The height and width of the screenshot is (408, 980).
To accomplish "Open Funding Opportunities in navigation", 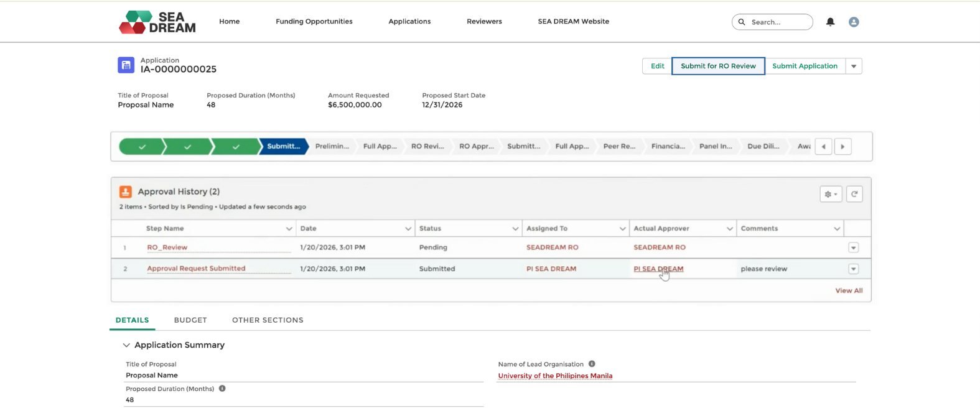I will coord(314,21).
